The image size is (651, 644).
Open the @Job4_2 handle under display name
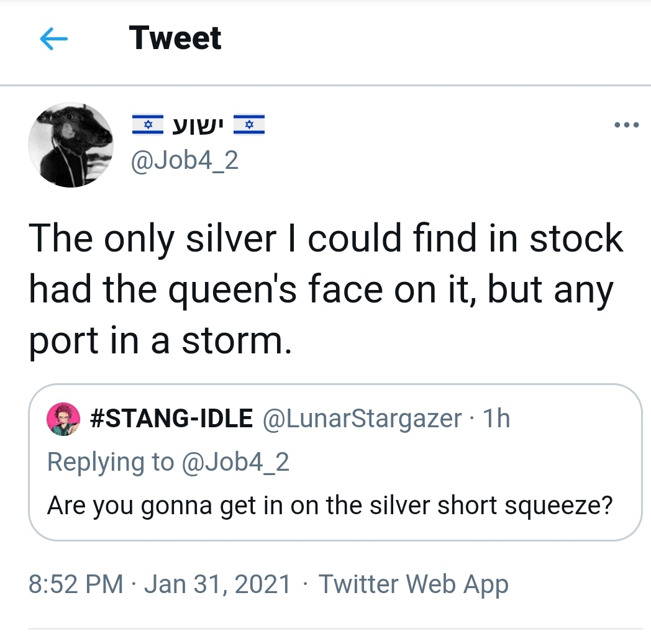[184, 161]
